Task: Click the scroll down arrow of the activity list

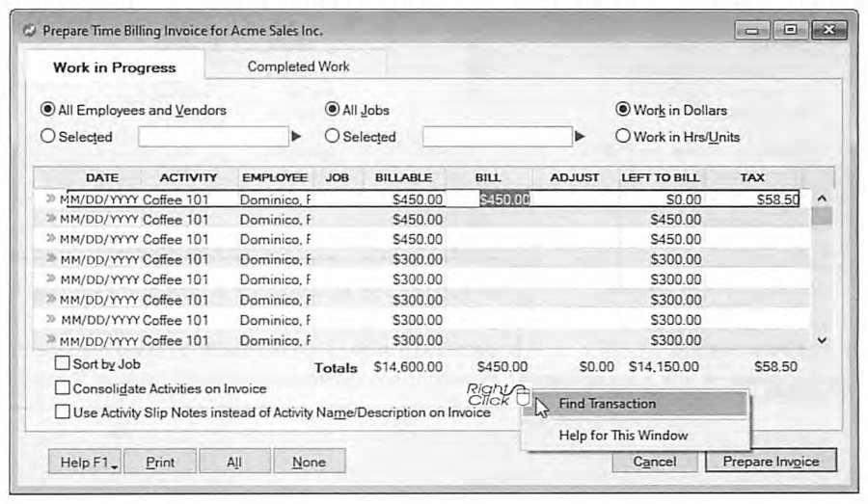Action: [x=822, y=340]
